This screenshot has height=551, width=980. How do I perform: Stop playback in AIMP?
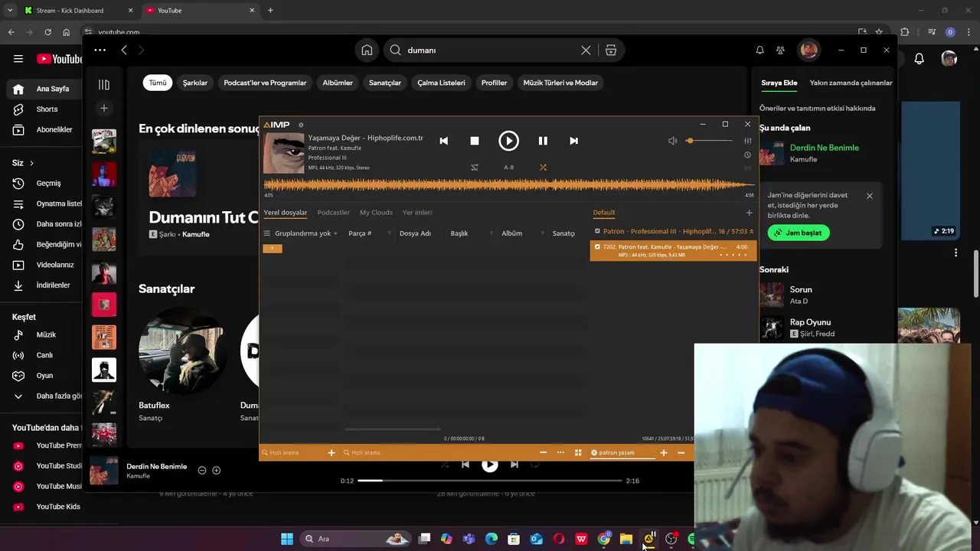[475, 141]
